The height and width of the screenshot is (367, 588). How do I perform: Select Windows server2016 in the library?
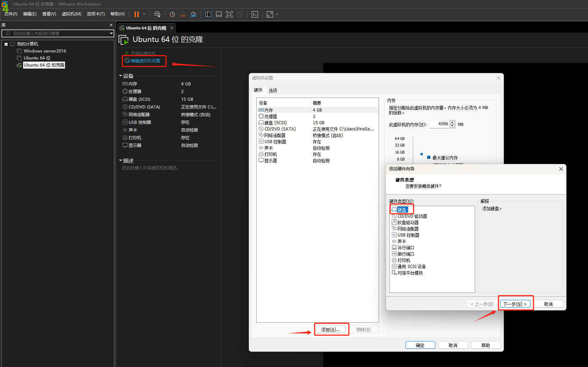pyautogui.click(x=45, y=51)
